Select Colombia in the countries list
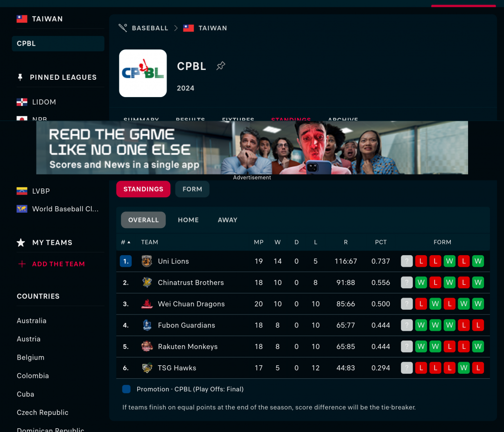The width and height of the screenshot is (504, 432). click(33, 376)
